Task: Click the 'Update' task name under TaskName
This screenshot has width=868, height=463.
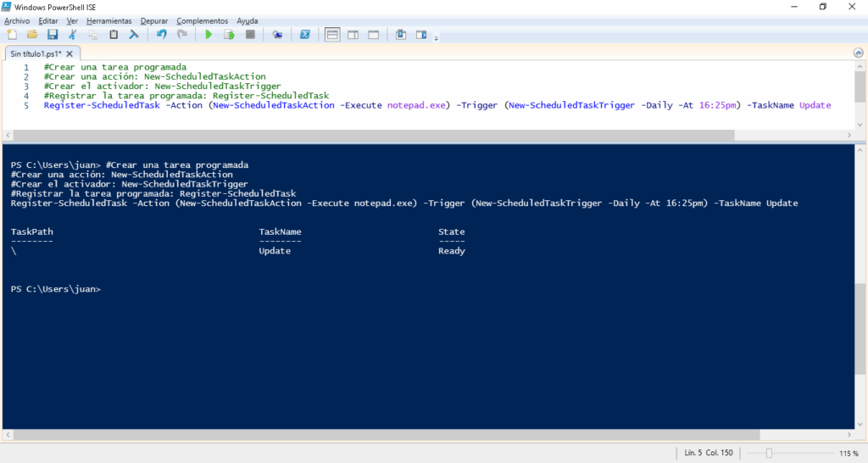Action: coord(275,251)
